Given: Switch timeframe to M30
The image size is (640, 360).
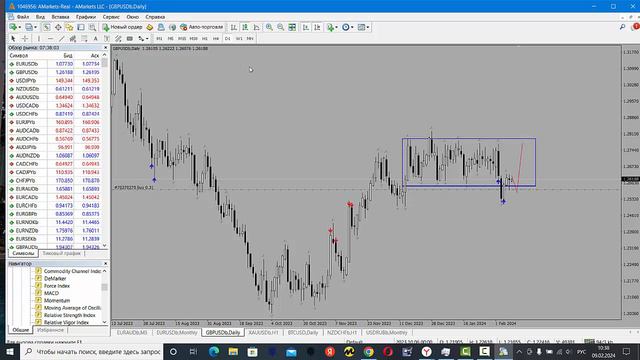Looking at the screenshot, I should (x=193, y=38).
